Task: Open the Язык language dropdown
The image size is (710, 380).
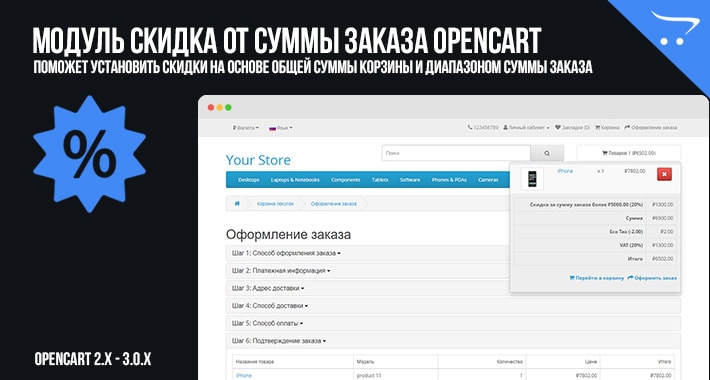Action: tap(281, 128)
